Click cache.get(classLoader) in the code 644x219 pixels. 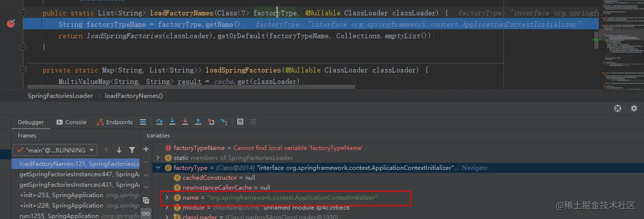point(258,81)
